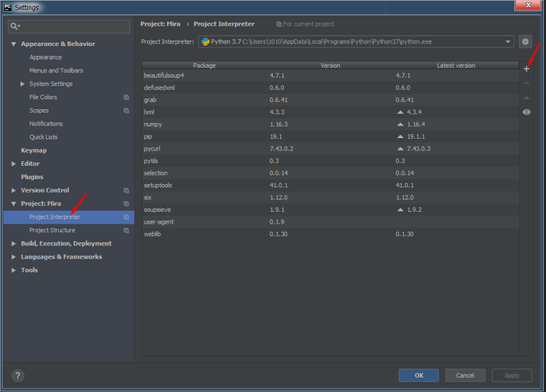Click the help question mark icon
The height and width of the screenshot is (392, 546).
point(17,376)
